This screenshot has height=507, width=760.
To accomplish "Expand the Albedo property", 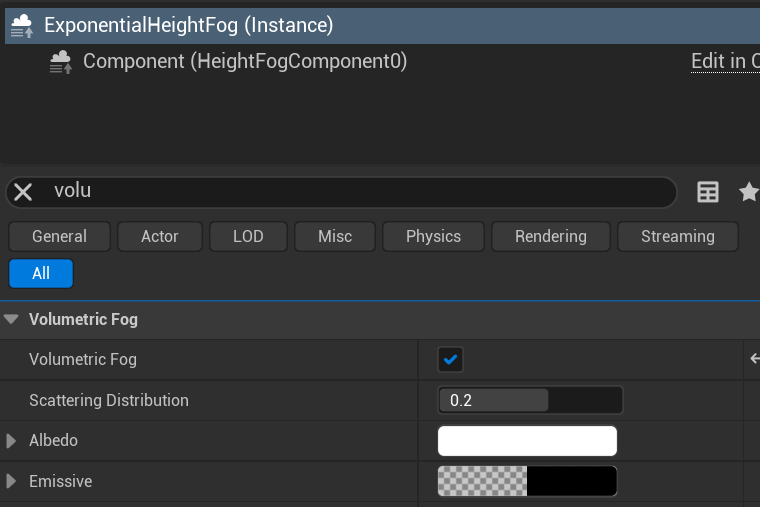I will [12, 441].
